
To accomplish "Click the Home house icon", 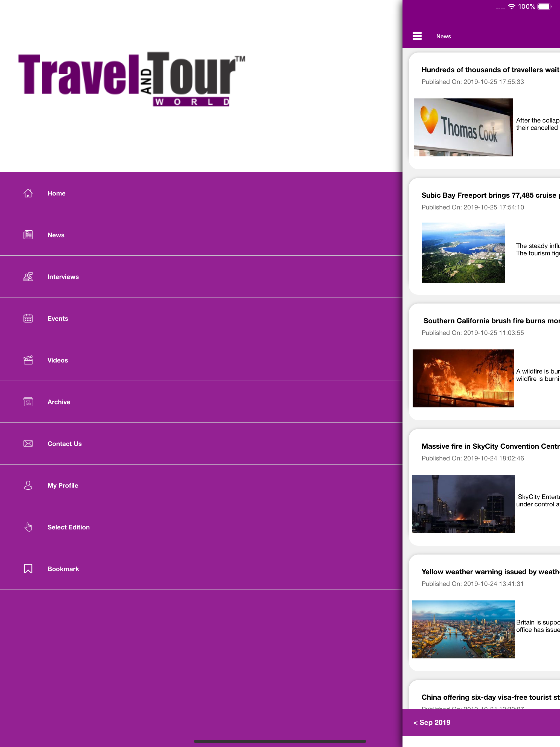I will (28, 193).
